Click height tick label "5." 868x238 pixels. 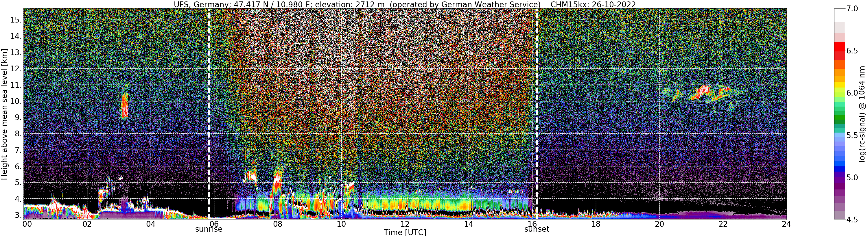point(18,183)
